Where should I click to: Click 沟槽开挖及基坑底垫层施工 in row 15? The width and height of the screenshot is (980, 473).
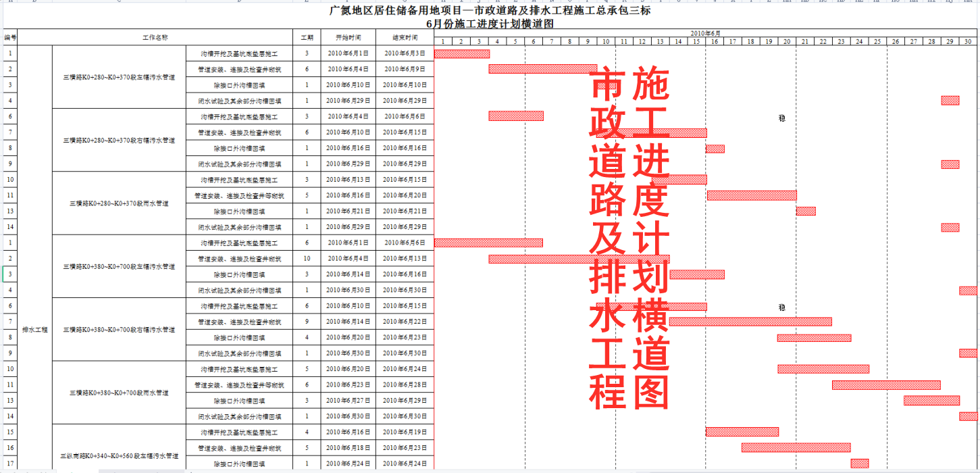(x=240, y=432)
